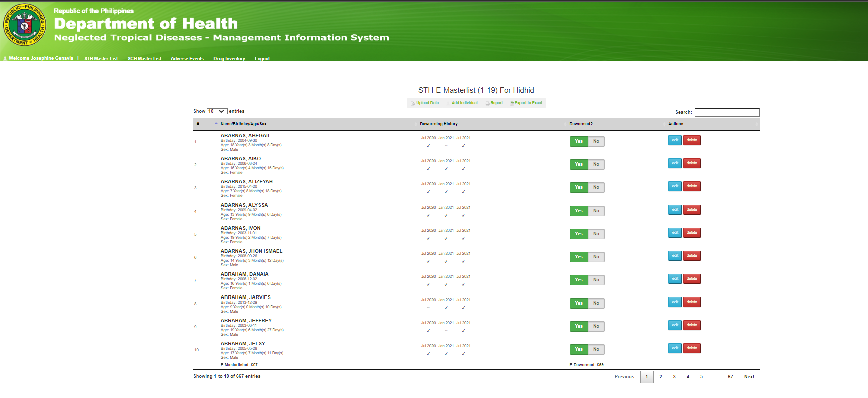
Task: Click the Previous pagination link
Action: pyautogui.click(x=624, y=377)
